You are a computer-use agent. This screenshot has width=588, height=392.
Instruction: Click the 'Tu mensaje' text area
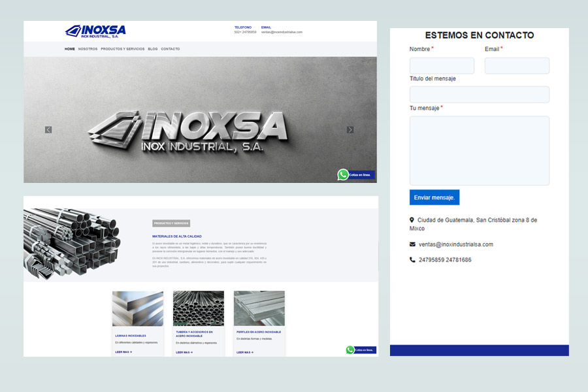479,150
